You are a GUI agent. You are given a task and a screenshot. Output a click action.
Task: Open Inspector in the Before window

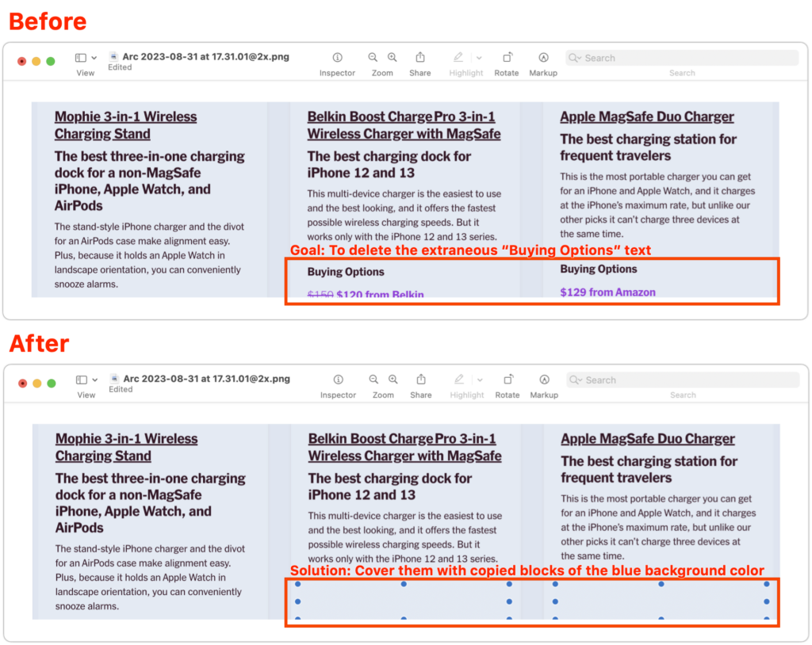coord(337,58)
